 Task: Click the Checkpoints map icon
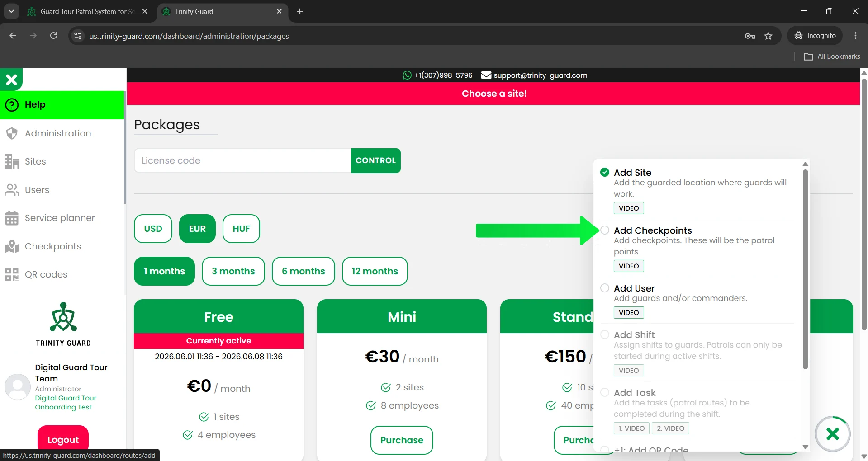(x=12, y=246)
